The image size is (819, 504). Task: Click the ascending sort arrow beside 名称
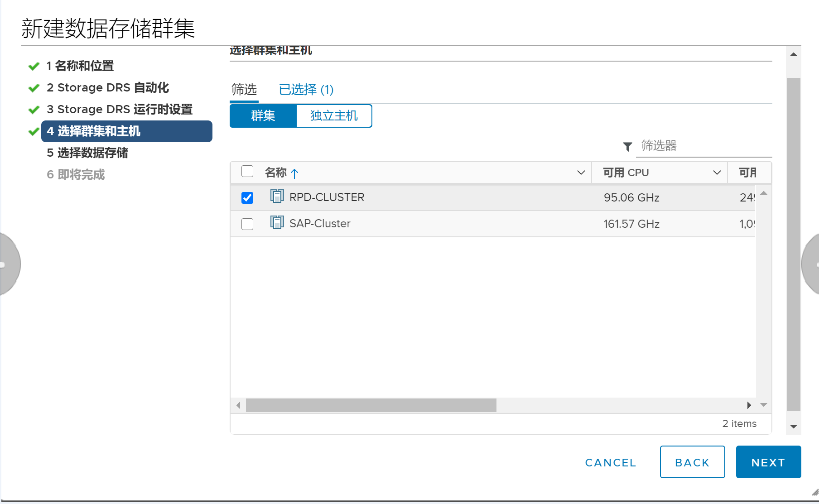(x=295, y=173)
